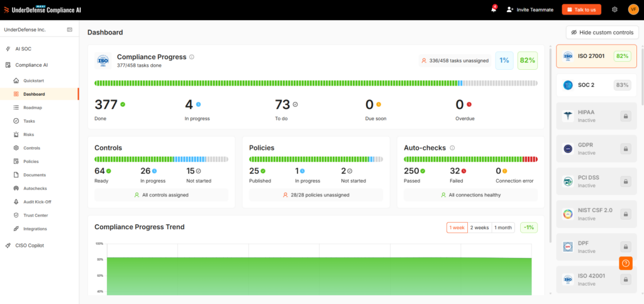Click the CISO Copilot icon

[8, 245]
